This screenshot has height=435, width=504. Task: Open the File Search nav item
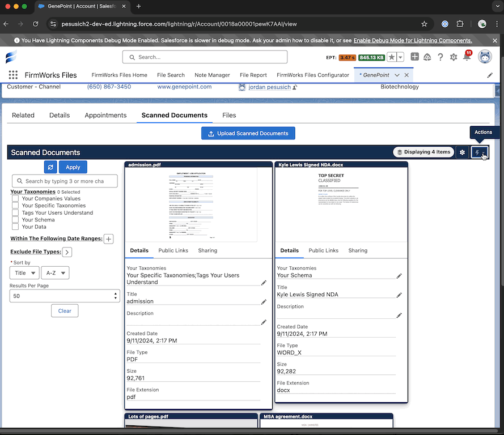171,75
